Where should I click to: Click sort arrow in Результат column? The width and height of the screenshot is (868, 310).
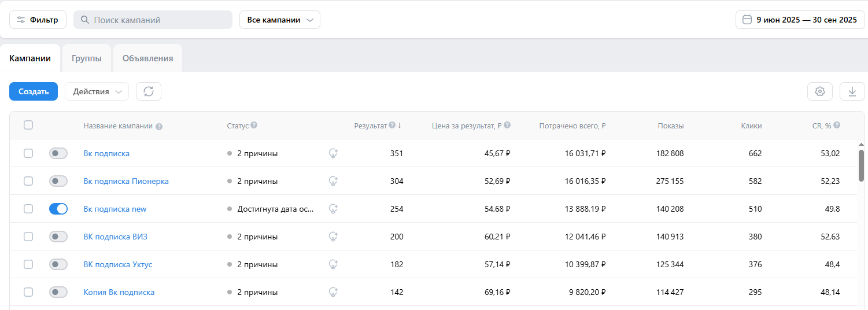tap(400, 125)
